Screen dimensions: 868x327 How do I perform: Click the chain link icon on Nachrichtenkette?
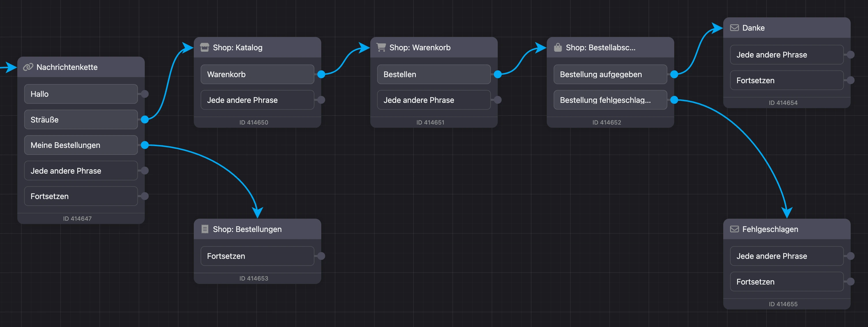(x=28, y=67)
